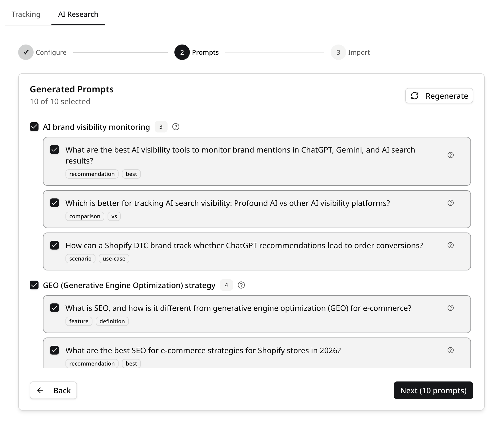Switch to the Tracking tab

pyautogui.click(x=26, y=14)
